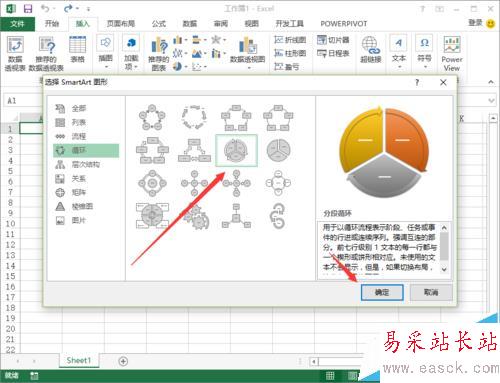Choose the selected Segmented Cycle thumbnail
The image size is (500, 383).
pyautogui.click(x=236, y=150)
